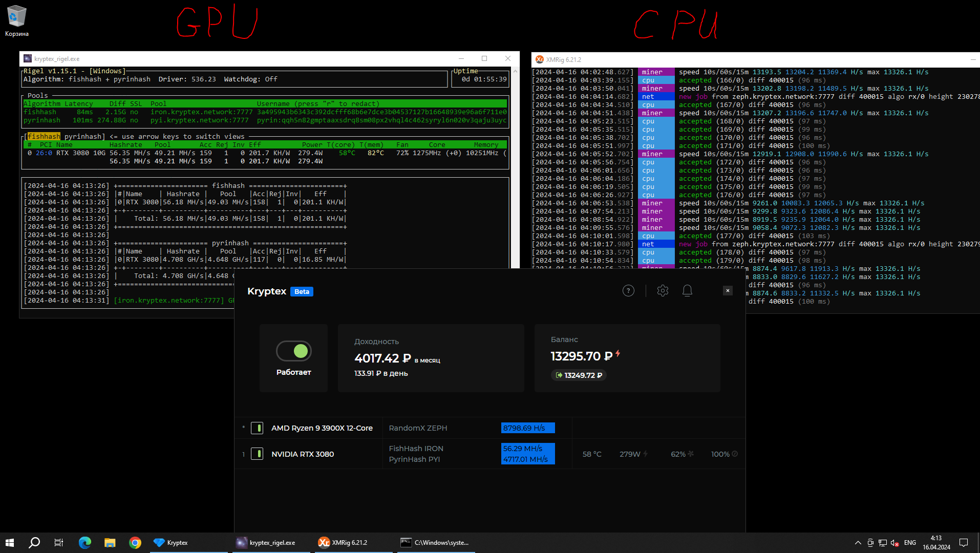Switch to C:\Windows\syste... cmd taskbar button
The width and height of the screenshot is (980, 553).
(436, 543)
